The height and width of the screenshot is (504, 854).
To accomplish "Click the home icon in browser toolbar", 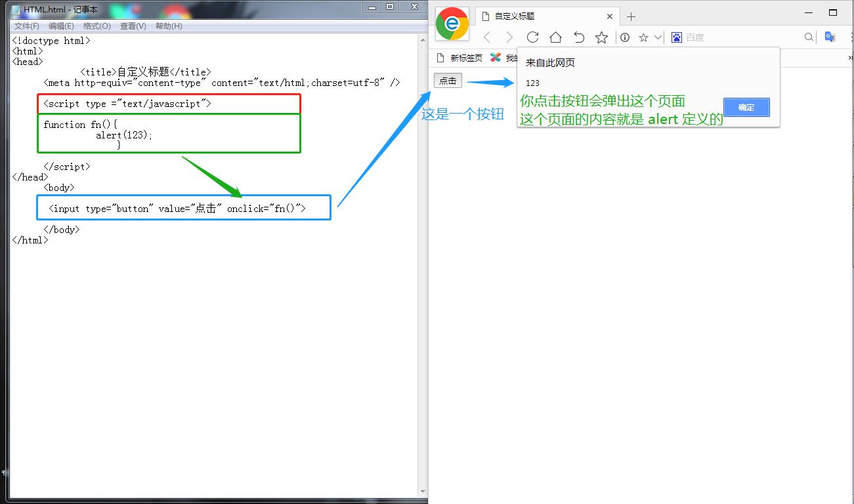I will [555, 37].
